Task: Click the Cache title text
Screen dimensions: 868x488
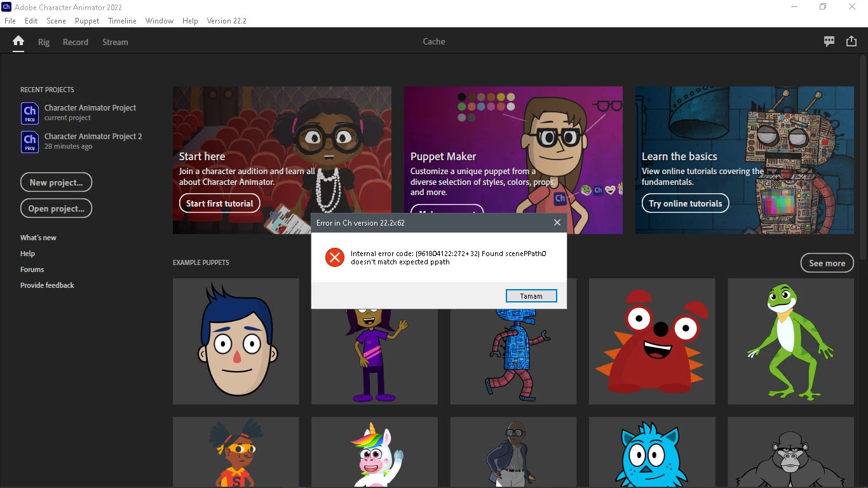Action: (434, 41)
